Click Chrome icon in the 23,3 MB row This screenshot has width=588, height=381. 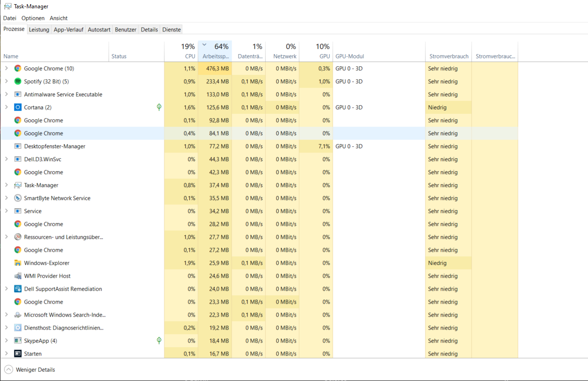point(18,302)
